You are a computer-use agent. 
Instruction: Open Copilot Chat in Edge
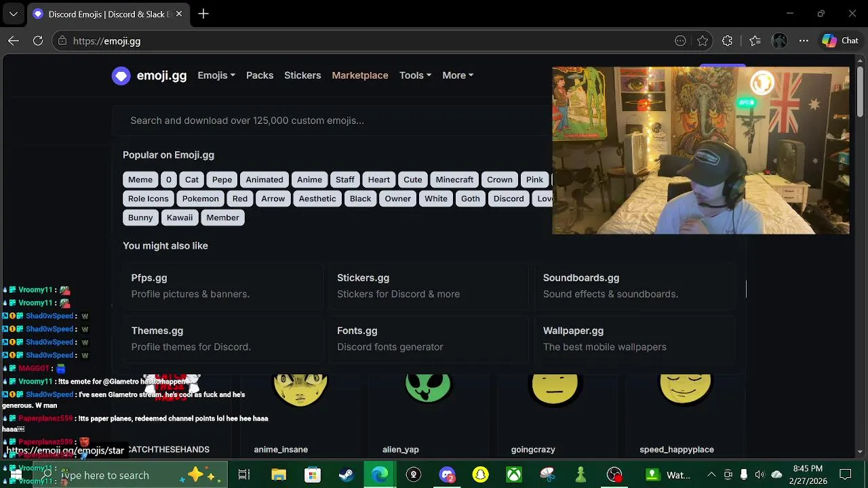tap(840, 41)
